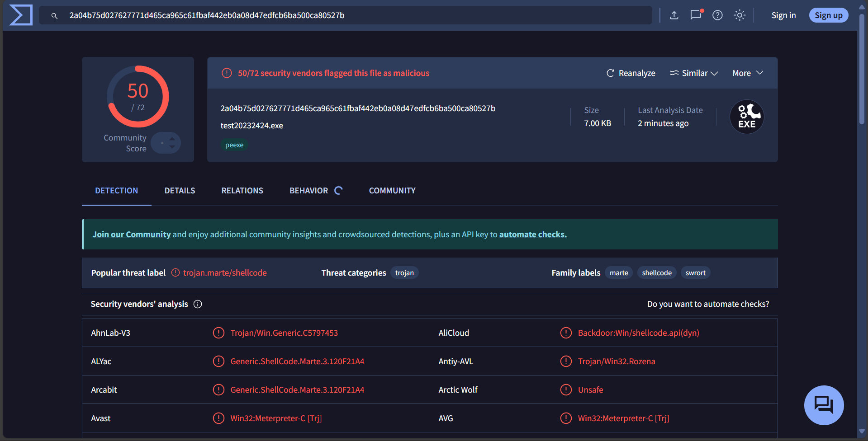Click the AhnLab-V3 detection alert icon
868x441 pixels.
click(218, 333)
